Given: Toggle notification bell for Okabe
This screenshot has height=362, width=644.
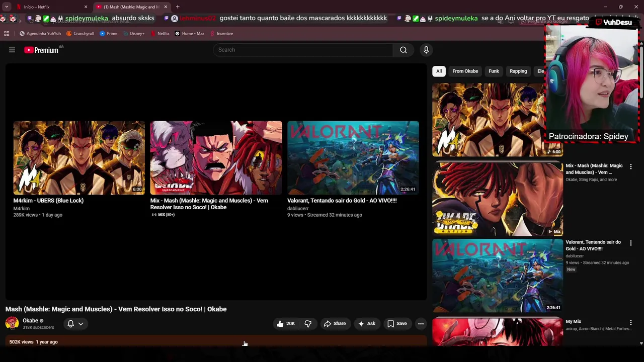Looking at the screenshot, I should [x=70, y=324].
